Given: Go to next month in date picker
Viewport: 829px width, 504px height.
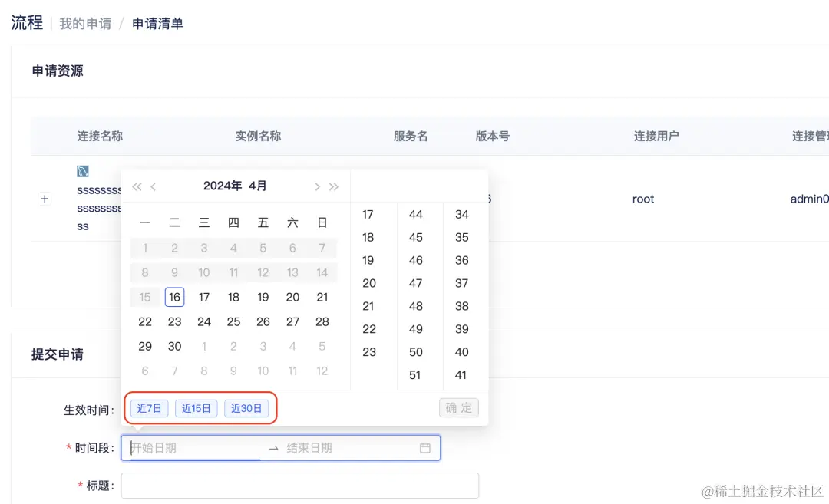Looking at the screenshot, I should (x=317, y=186).
